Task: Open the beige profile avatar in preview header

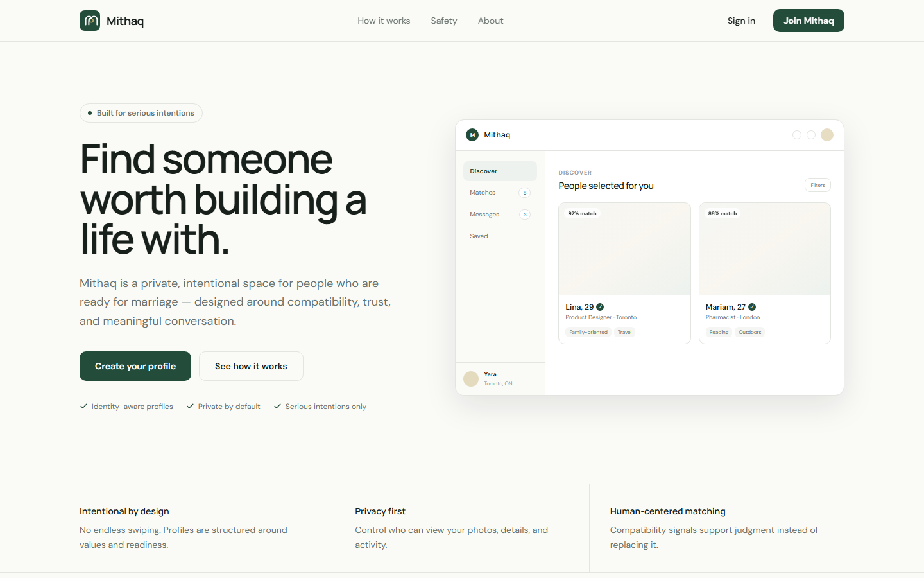Action: point(827,135)
